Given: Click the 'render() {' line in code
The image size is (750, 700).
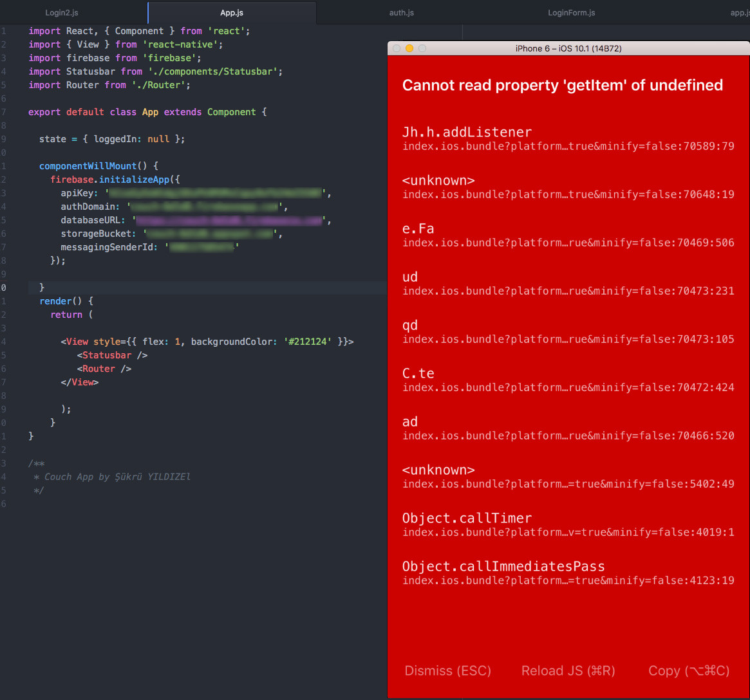Looking at the screenshot, I should point(66,301).
